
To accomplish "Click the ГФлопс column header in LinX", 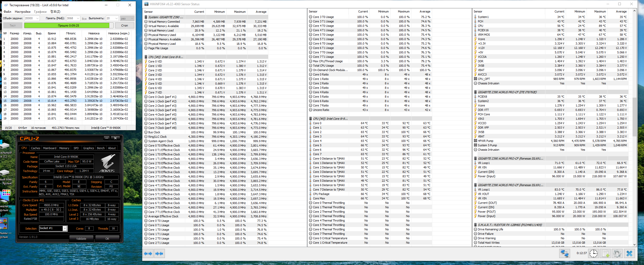I will pos(71,33).
